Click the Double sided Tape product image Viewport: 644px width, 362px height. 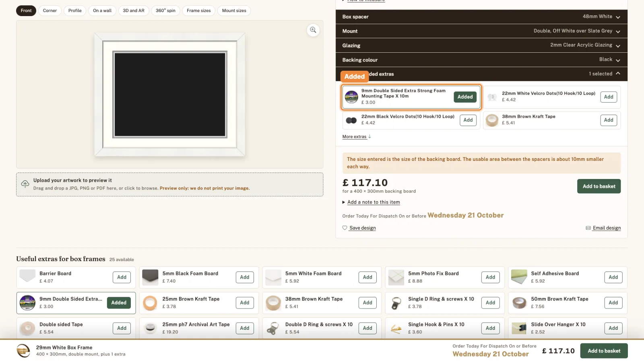click(x=27, y=328)
